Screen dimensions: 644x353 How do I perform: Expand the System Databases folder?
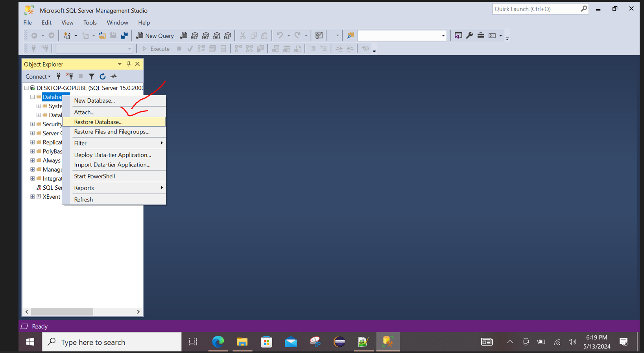(39, 106)
